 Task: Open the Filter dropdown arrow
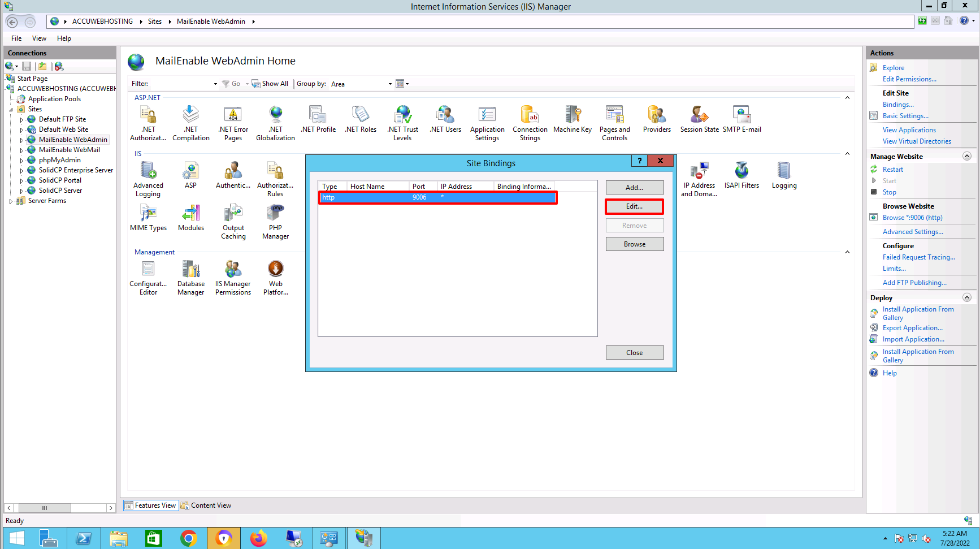tap(215, 84)
